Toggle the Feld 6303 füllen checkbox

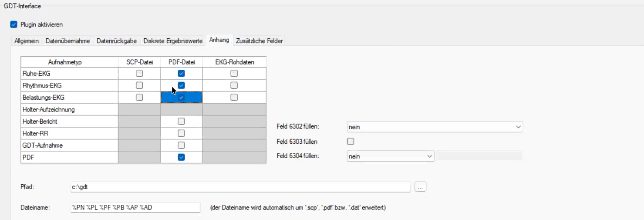click(351, 141)
